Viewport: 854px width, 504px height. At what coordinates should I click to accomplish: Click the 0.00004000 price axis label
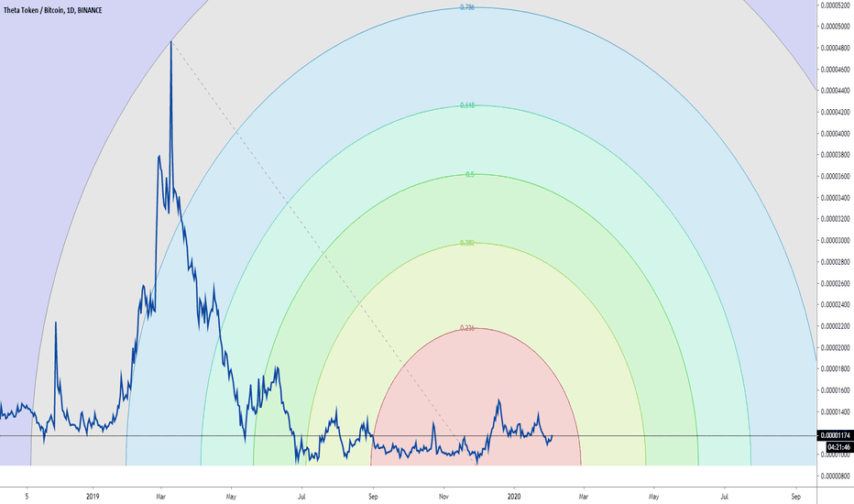tap(836, 134)
